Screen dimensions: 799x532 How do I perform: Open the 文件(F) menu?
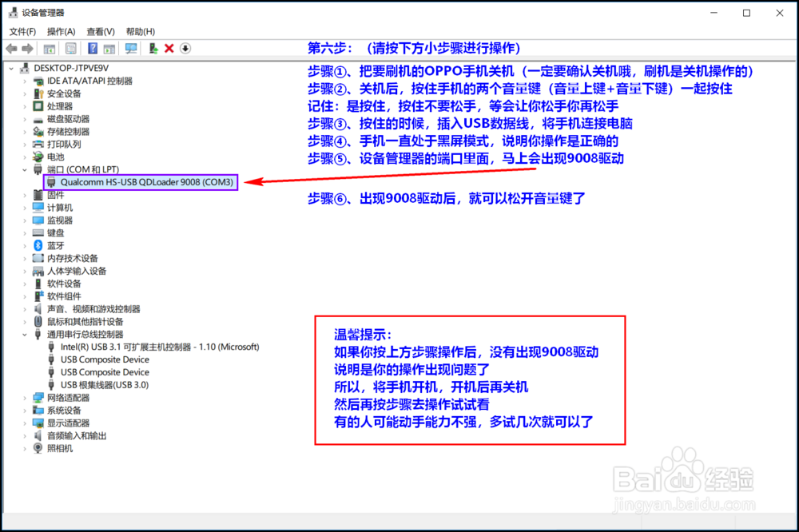[22, 31]
